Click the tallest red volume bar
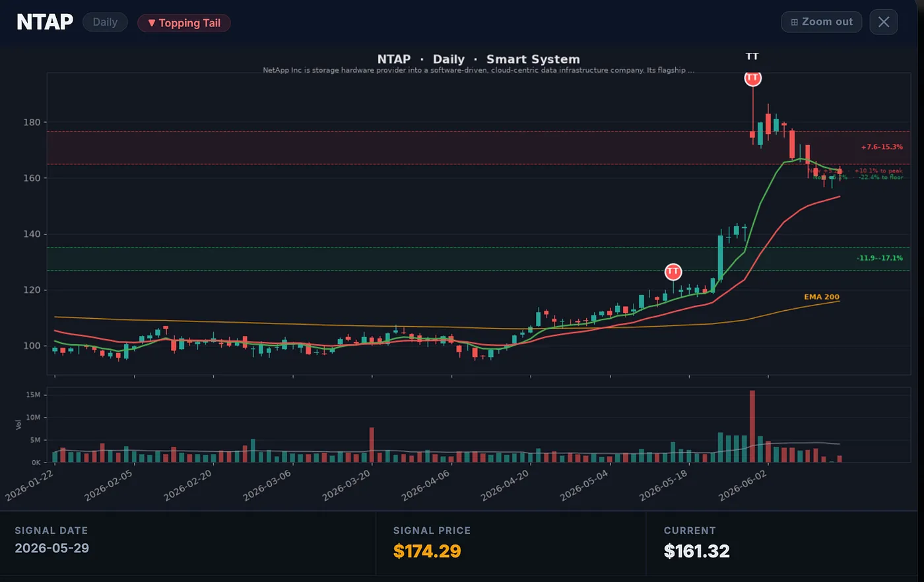924x582 pixels. pos(752,426)
